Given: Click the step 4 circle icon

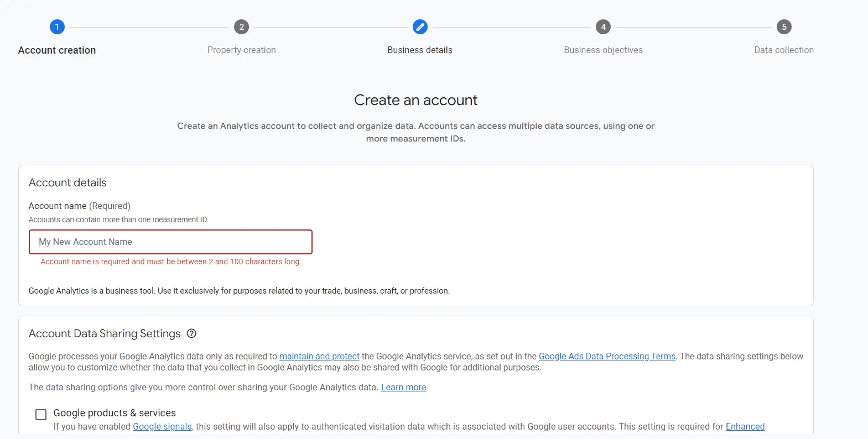Looking at the screenshot, I should coord(603,27).
